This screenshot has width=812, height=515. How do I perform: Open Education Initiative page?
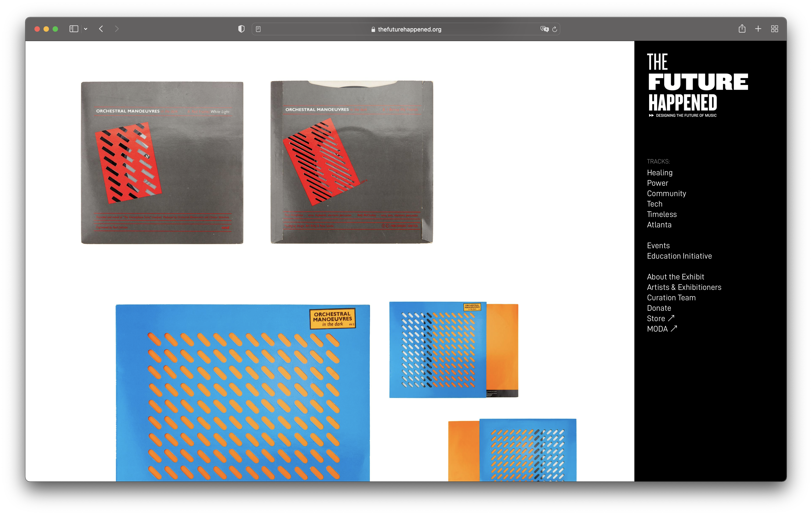click(679, 256)
